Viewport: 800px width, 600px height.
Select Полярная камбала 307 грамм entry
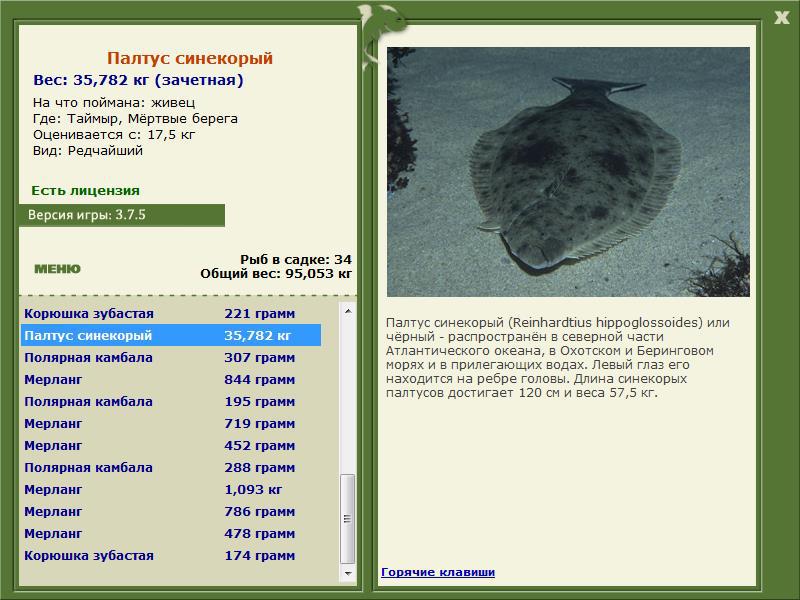(171, 357)
